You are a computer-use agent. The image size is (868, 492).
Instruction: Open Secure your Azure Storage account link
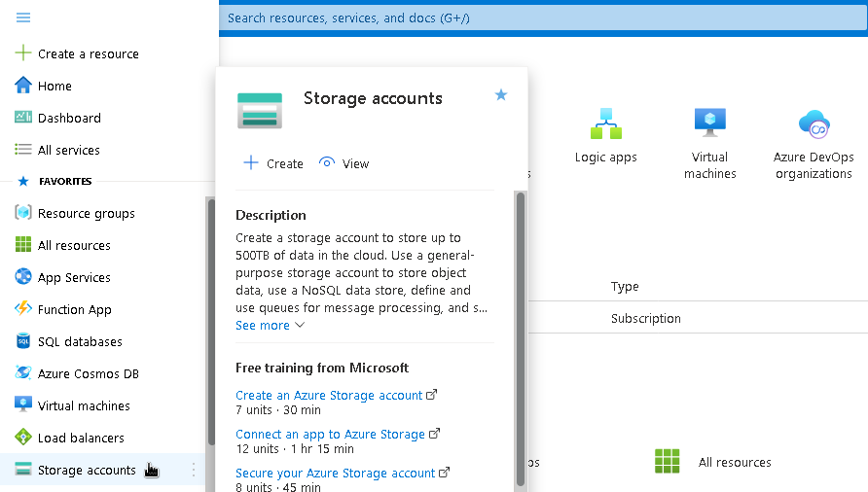click(x=335, y=473)
